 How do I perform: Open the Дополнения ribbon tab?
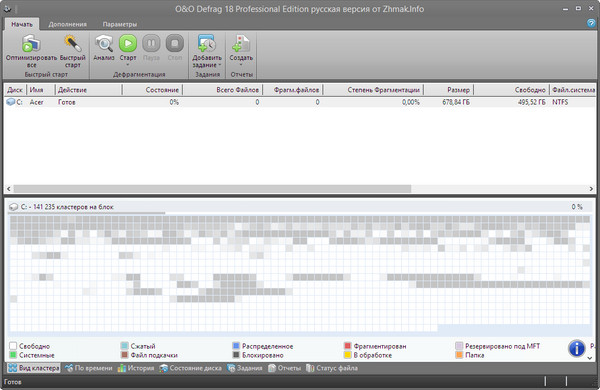68,24
